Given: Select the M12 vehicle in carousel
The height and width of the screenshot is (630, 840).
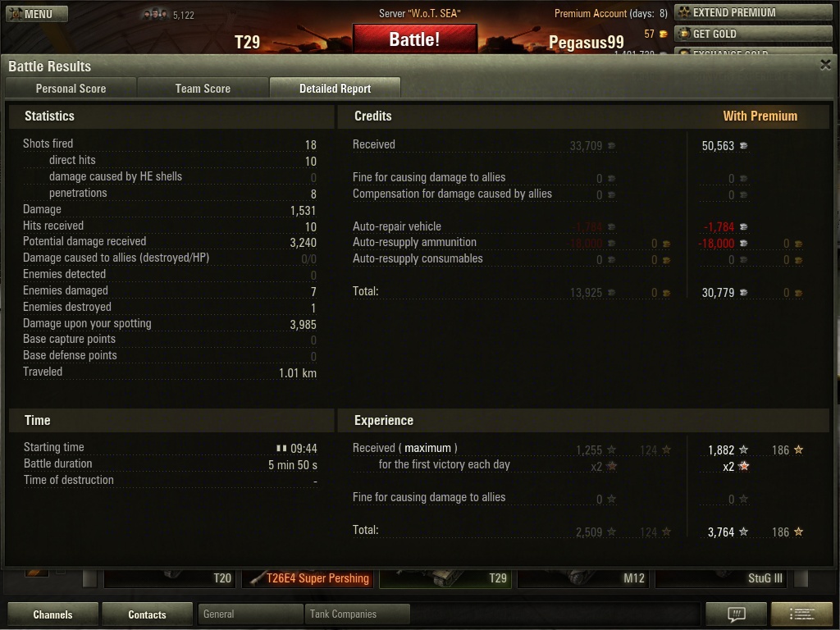Looking at the screenshot, I should click(583, 578).
